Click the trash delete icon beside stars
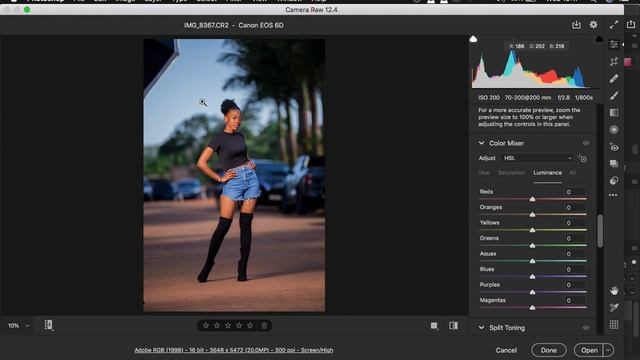The height and width of the screenshot is (360, 640). click(x=264, y=325)
